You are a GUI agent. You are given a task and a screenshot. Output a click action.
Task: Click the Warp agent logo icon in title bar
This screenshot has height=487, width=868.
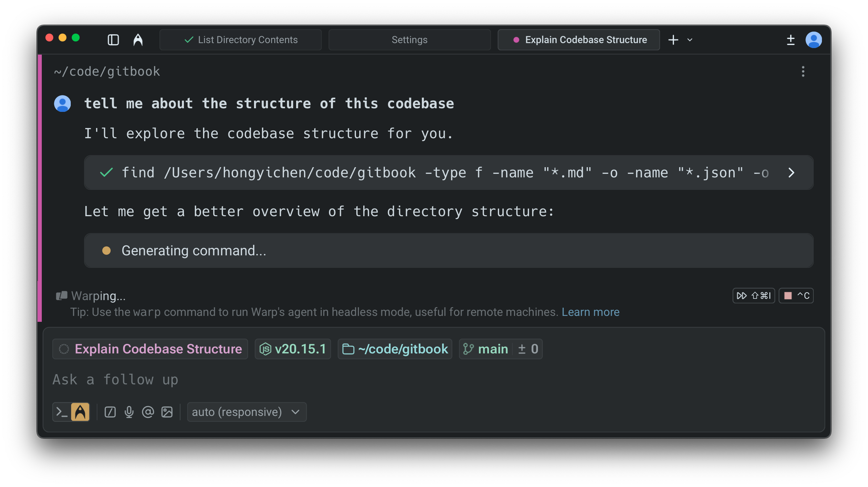point(138,40)
